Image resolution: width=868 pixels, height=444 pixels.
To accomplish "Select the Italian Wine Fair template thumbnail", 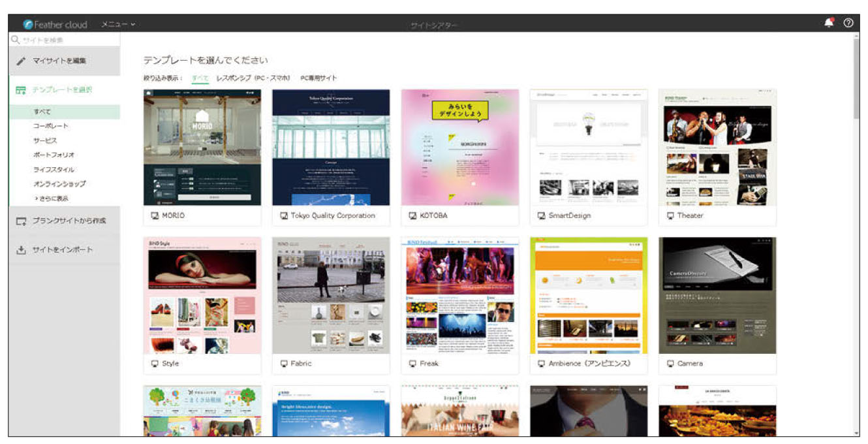I will click(x=460, y=411).
